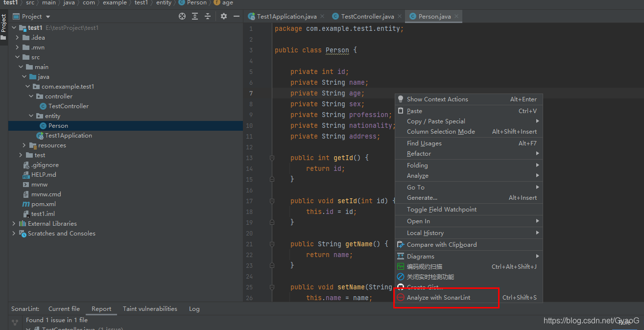644x330 pixels.
Task: Fold setName method at line 25
Action: tap(272, 287)
